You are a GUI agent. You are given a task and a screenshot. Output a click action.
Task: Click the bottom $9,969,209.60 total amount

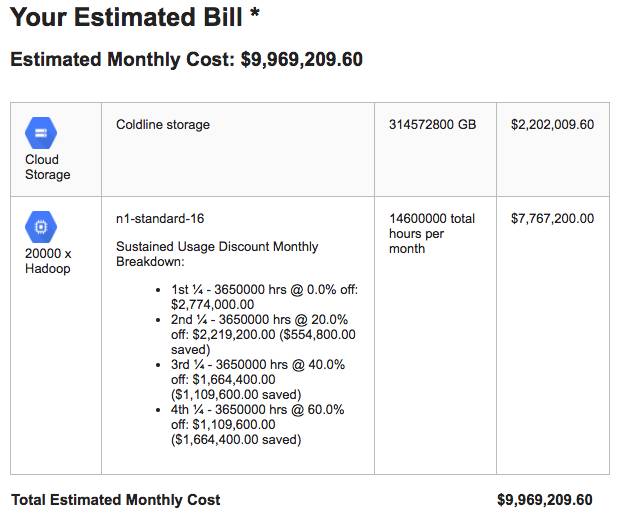tap(545, 500)
